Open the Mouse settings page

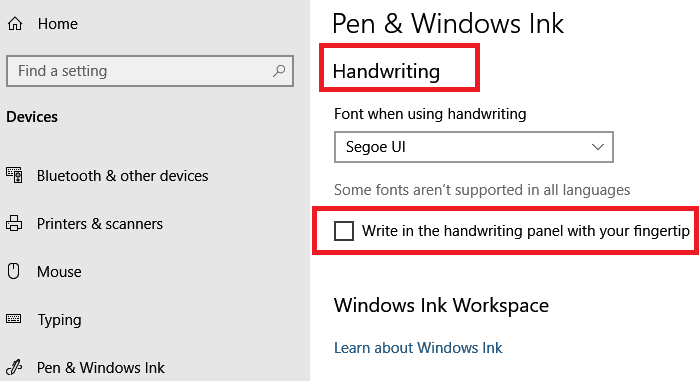(59, 272)
